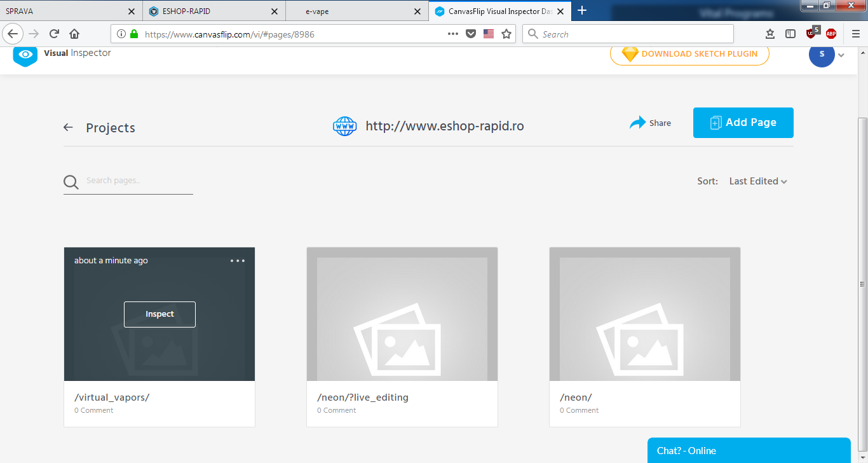Image resolution: width=868 pixels, height=463 pixels.
Task: Bookmark this page with the star icon
Action: tap(506, 34)
